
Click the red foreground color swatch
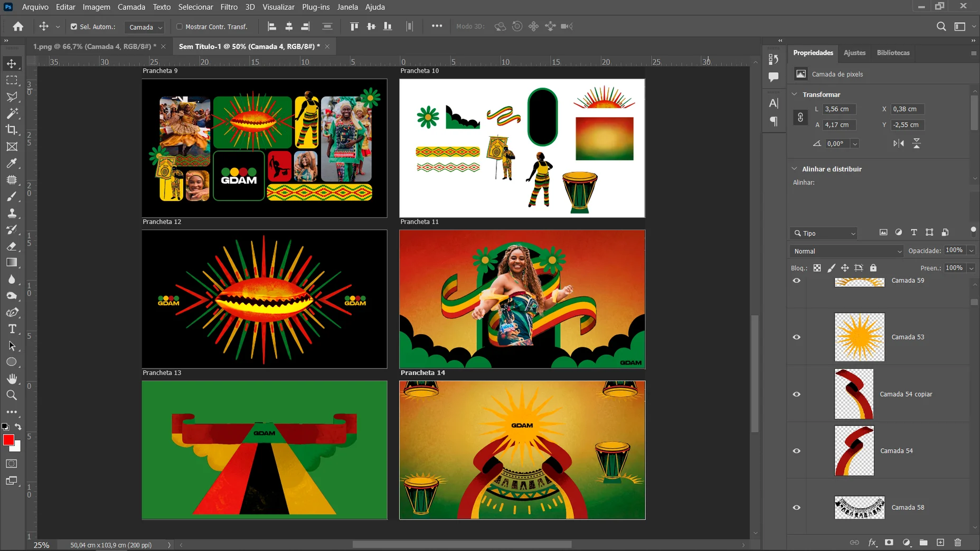click(x=8, y=440)
